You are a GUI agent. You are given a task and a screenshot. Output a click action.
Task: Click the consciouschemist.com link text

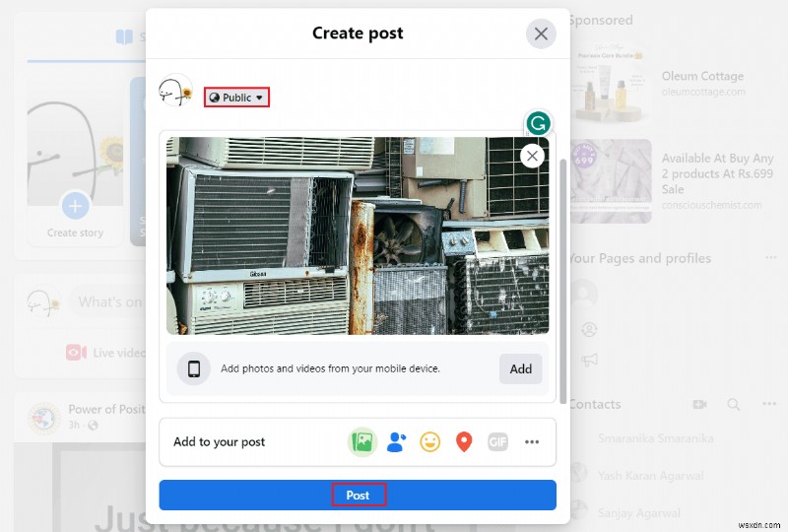(x=711, y=205)
